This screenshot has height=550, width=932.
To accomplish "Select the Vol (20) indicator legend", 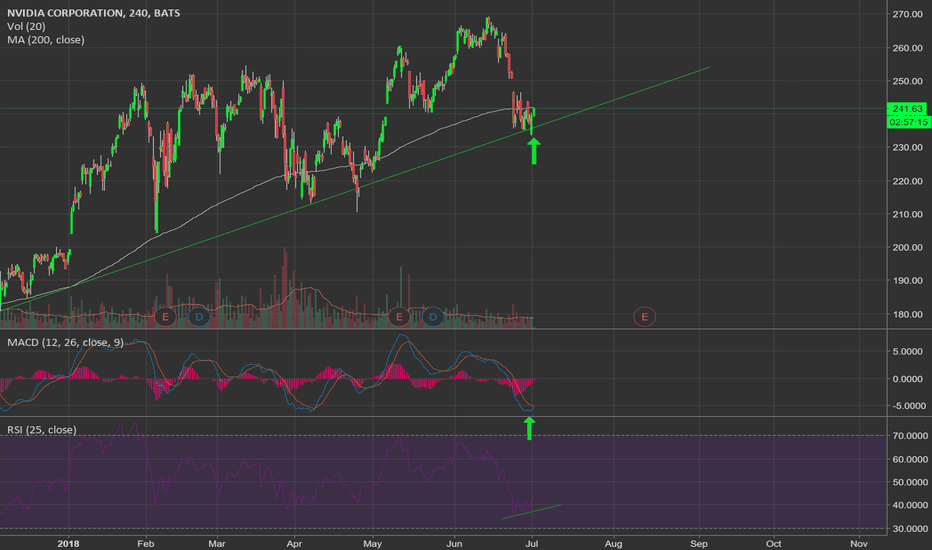I will (x=26, y=26).
